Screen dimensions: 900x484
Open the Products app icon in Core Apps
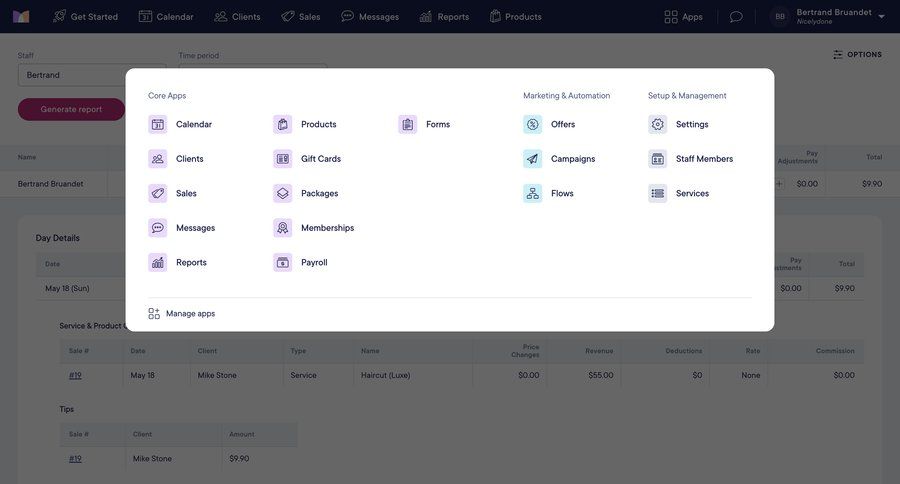coord(282,124)
